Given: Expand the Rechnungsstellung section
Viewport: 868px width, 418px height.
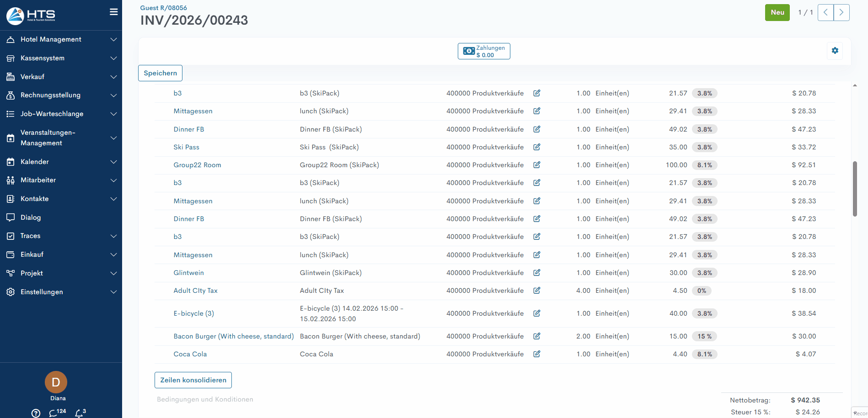Looking at the screenshot, I should pyautogui.click(x=61, y=95).
